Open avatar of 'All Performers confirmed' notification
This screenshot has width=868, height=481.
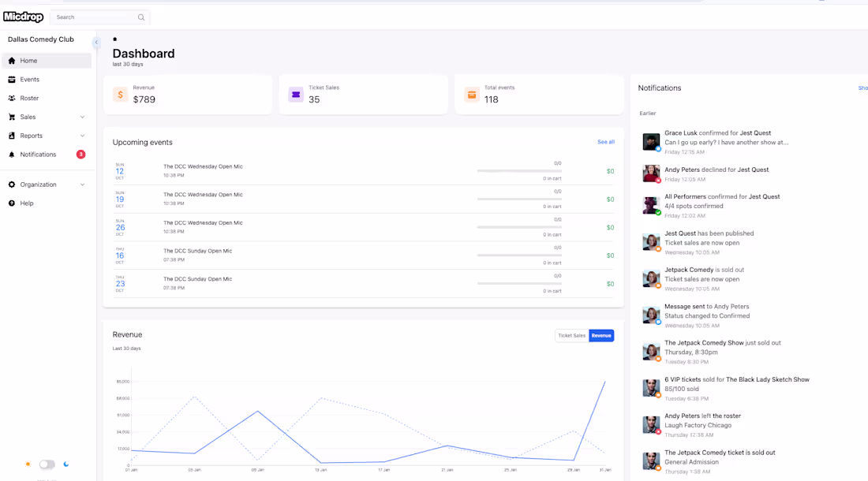[651, 205]
